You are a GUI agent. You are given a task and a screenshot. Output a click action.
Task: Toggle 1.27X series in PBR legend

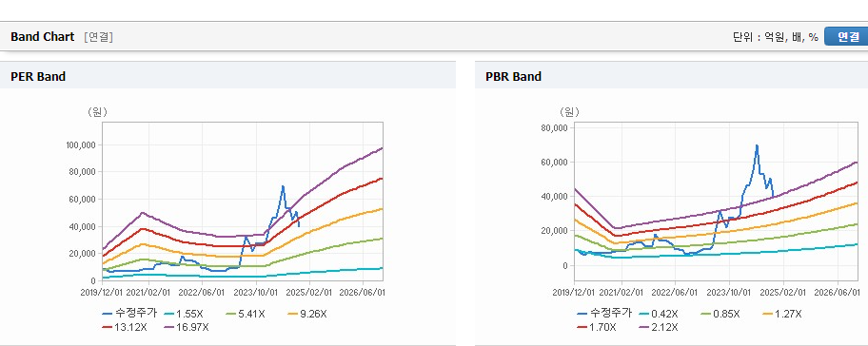(x=781, y=314)
